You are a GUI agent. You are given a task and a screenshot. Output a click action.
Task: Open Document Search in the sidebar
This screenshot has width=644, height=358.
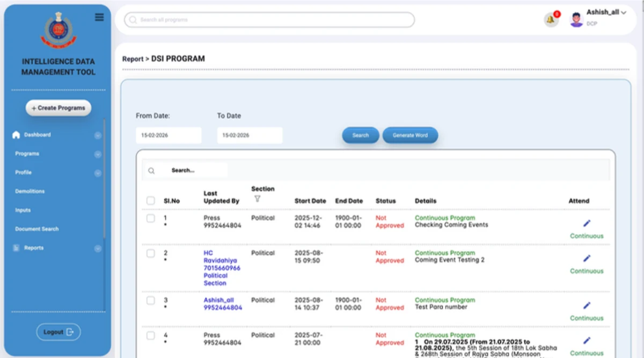pos(37,229)
